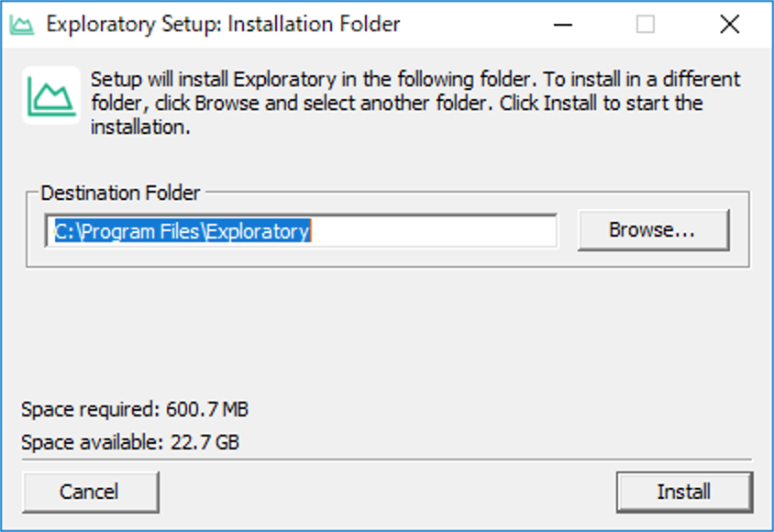This screenshot has width=774, height=532.
Task: Click the separator line above the buttons
Action: [x=387, y=460]
